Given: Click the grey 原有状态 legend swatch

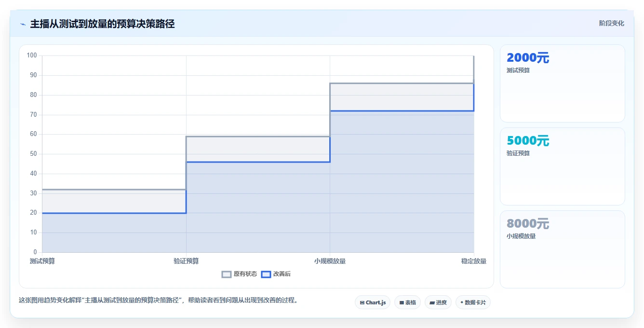Looking at the screenshot, I should click(227, 274).
